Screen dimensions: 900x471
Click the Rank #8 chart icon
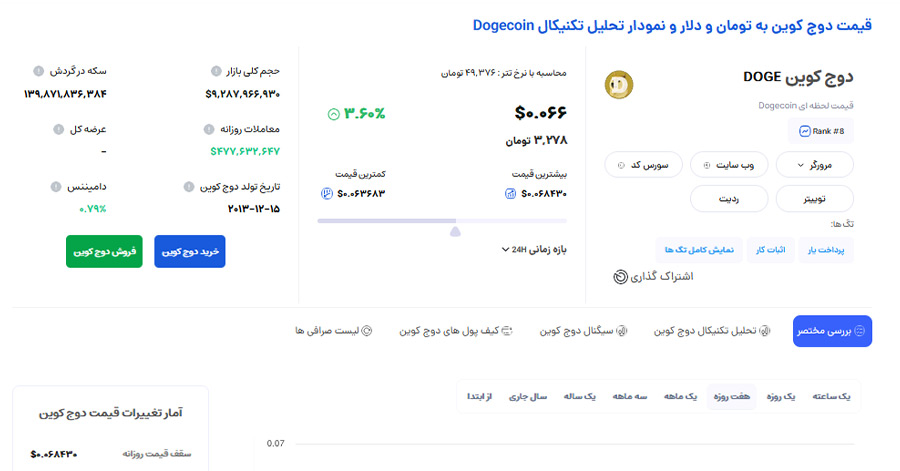pos(805,131)
